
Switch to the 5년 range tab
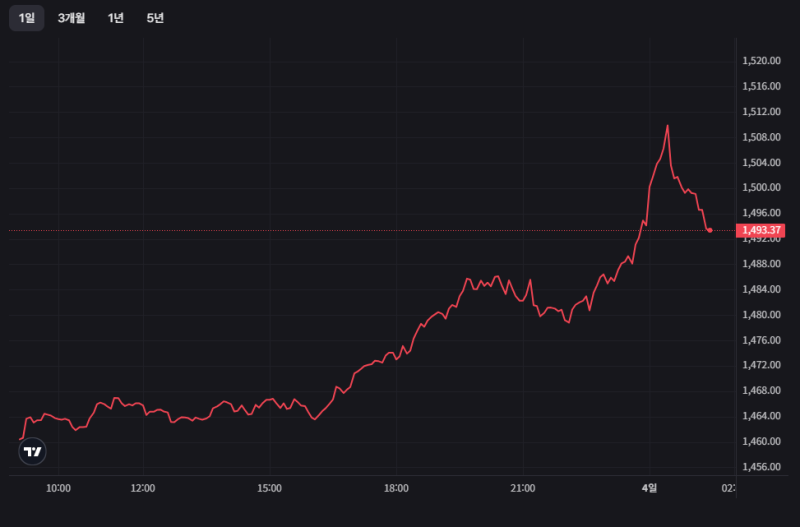(155, 18)
